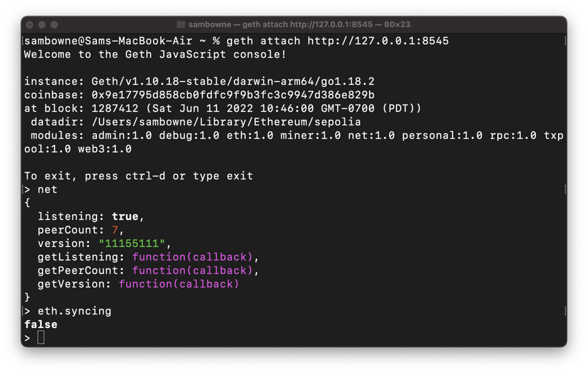Click the 'net' command after the prompt
Viewport: 588px width, 373px height.
[47, 189]
